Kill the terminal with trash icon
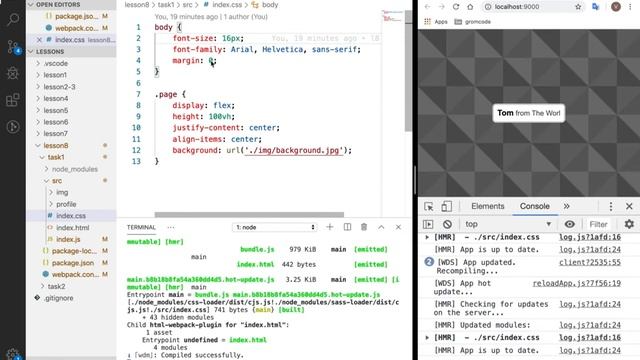 pyautogui.click(x=364, y=227)
